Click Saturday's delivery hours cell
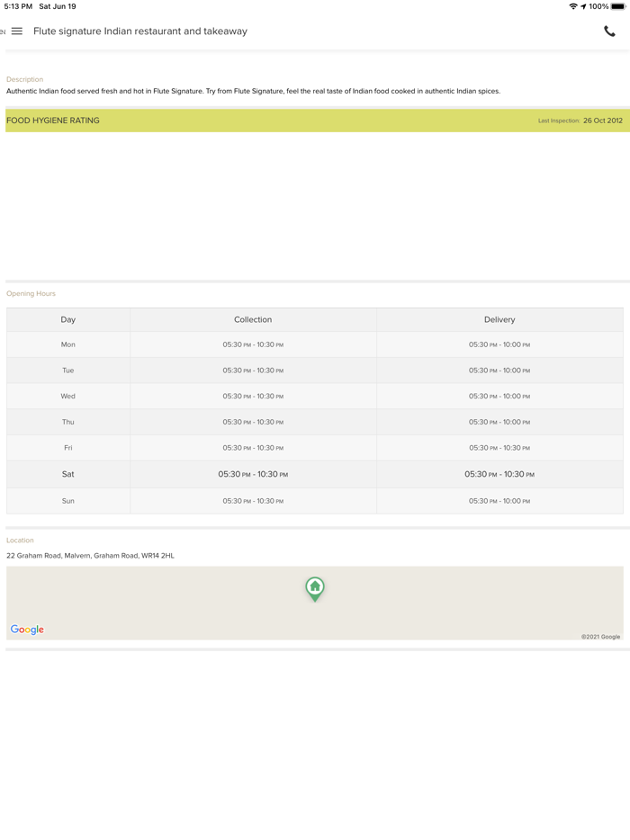This screenshot has height=840, width=630. 499,474
